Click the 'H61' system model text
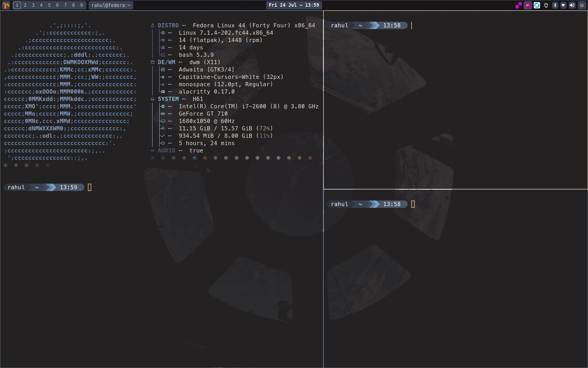Screen dimensions: 588x368 tap(198, 99)
